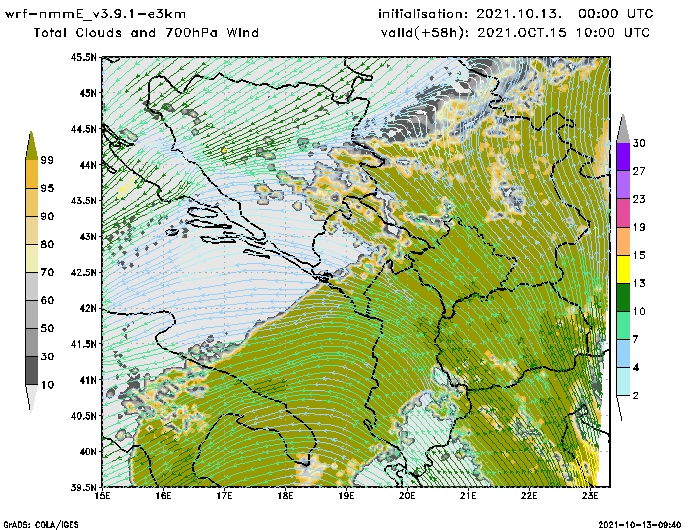The height and width of the screenshot is (530, 700).
Task: Click the '23E' longitude axis label
Action: [590, 496]
